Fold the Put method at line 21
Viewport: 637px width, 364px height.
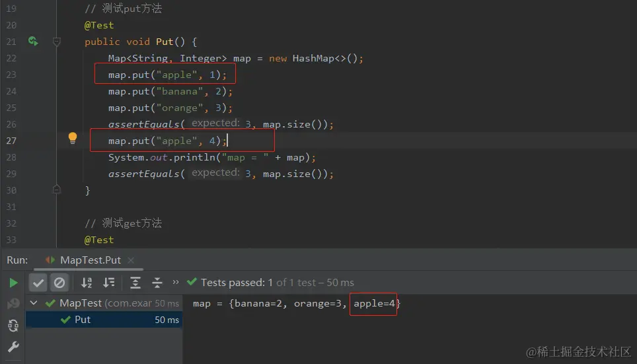coord(56,42)
